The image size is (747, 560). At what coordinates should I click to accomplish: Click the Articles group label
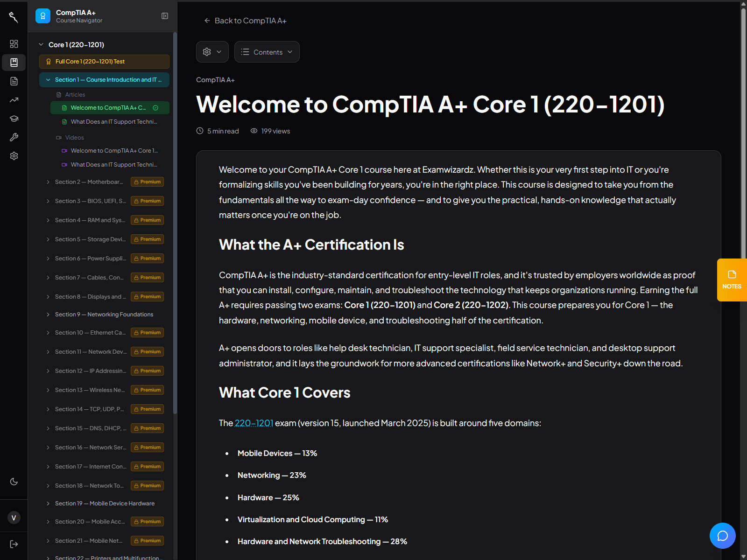[x=75, y=95]
